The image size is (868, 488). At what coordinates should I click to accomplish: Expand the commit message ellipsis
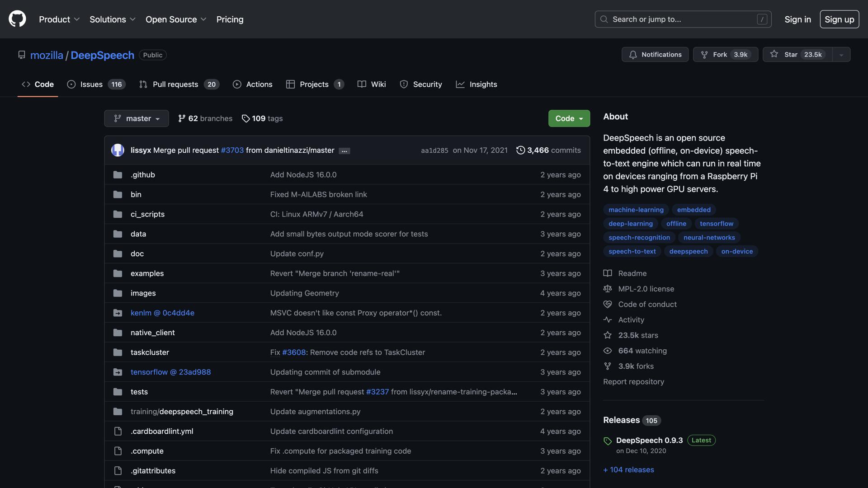tap(344, 151)
